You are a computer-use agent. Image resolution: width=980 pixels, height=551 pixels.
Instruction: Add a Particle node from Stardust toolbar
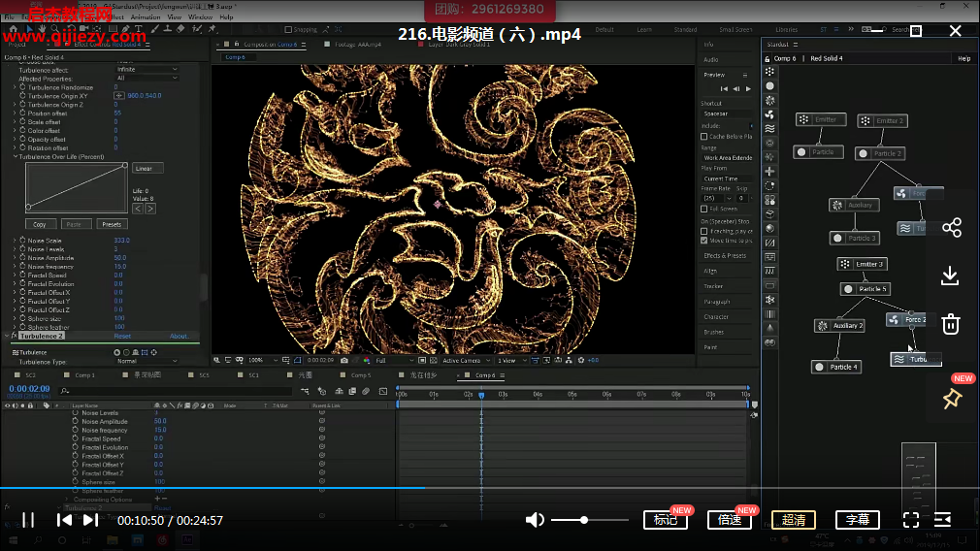770,86
